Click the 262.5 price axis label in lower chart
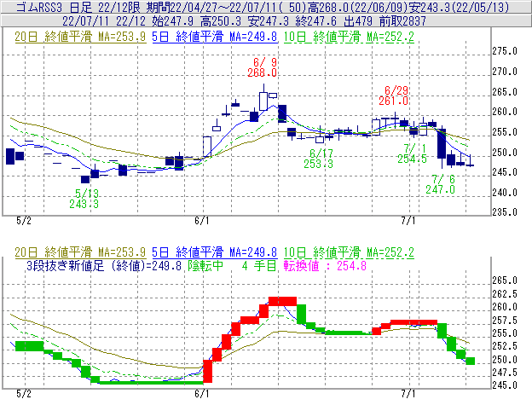The height and width of the screenshot is (405, 532). coord(505,294)
